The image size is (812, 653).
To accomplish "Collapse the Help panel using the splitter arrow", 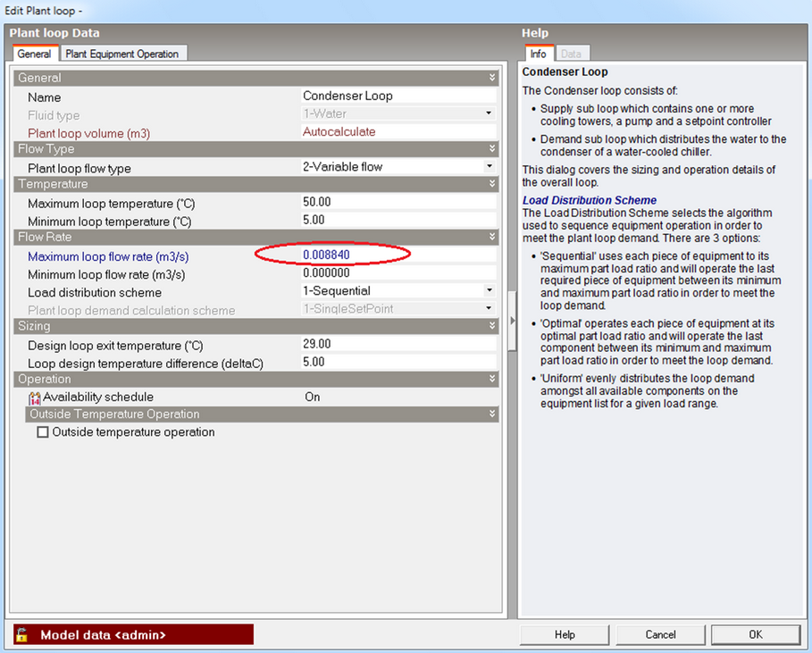I will [x=513, y=320].
